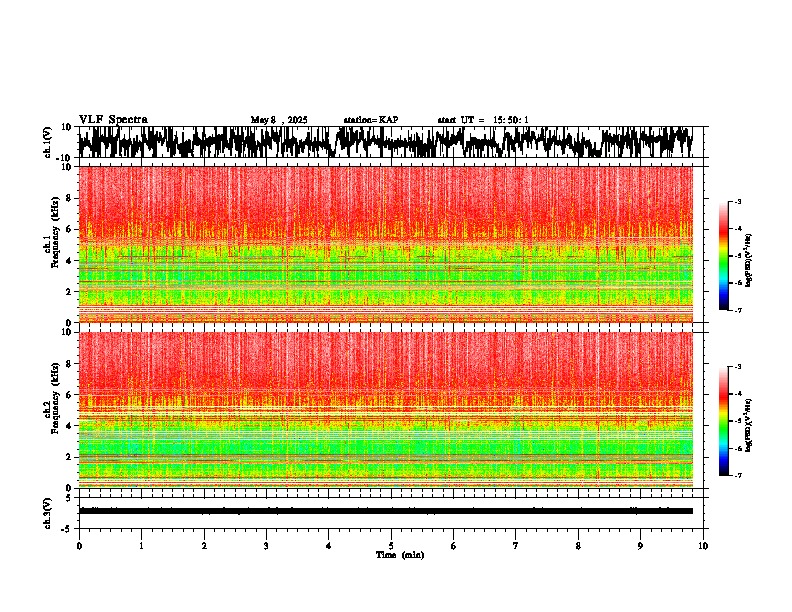Click the 'ch.1(V)' waveform axis label
The width and height of the screenshot is (792, 612).
click(48, 142)
